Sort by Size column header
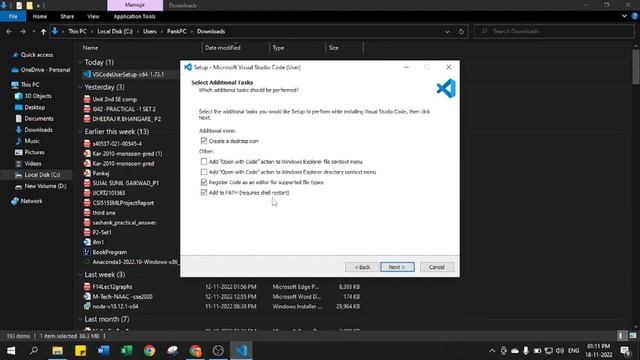The width and height of the screenshot is (640, 360). (x=333, y=48)
